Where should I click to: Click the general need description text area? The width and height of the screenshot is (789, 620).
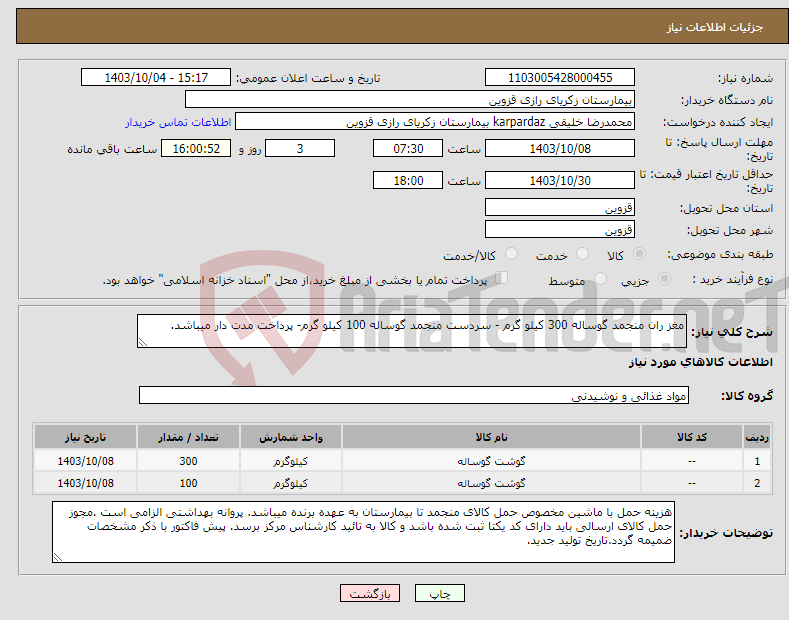tap(412, 331)
